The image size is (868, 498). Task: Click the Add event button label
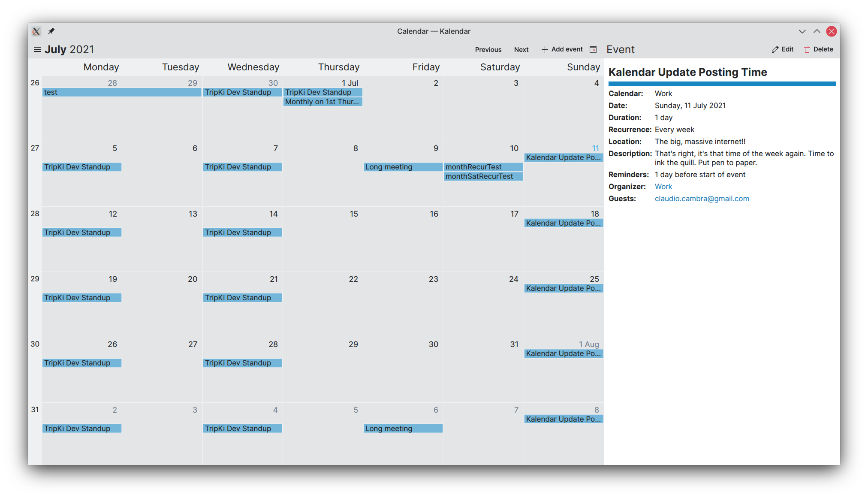567,49
